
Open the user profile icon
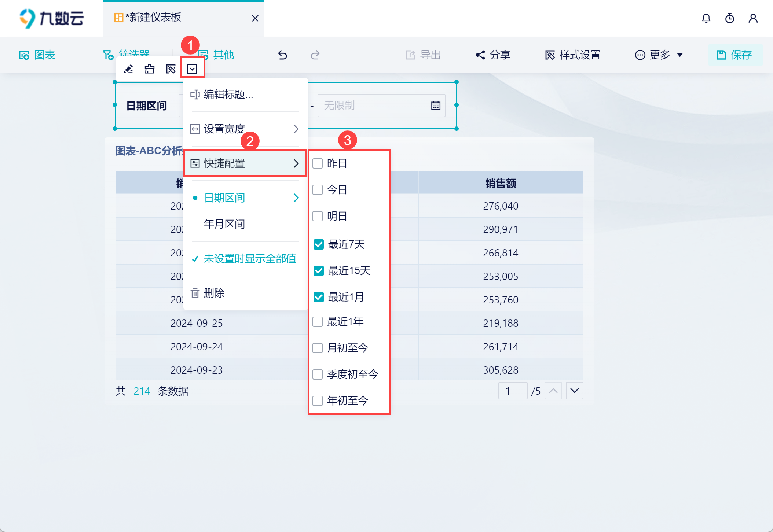[753, 18]
